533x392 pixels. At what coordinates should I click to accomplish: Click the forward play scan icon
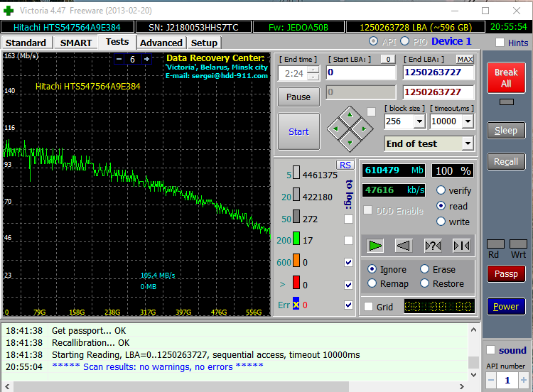(375, 246)
